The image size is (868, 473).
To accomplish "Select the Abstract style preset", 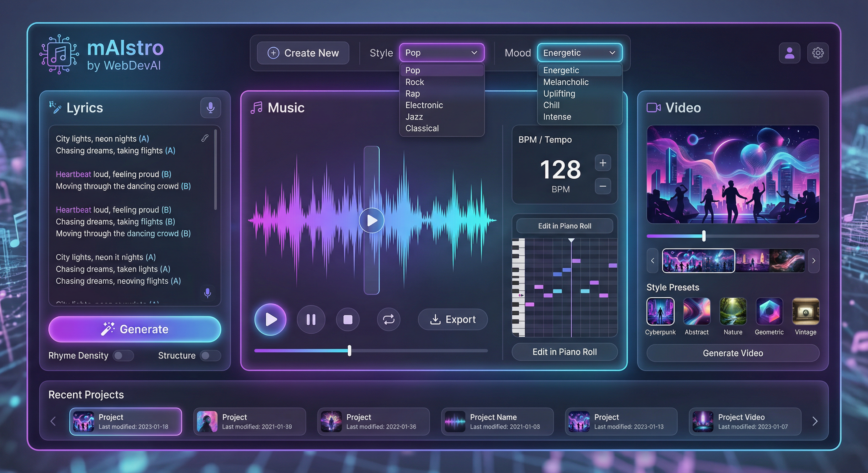I will tap(697, 311).
